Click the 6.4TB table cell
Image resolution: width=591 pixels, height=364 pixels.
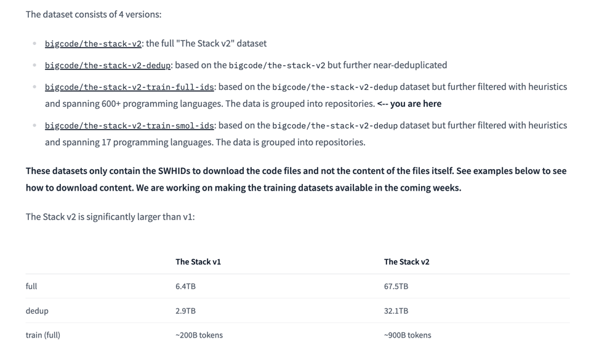coord(185,287)
